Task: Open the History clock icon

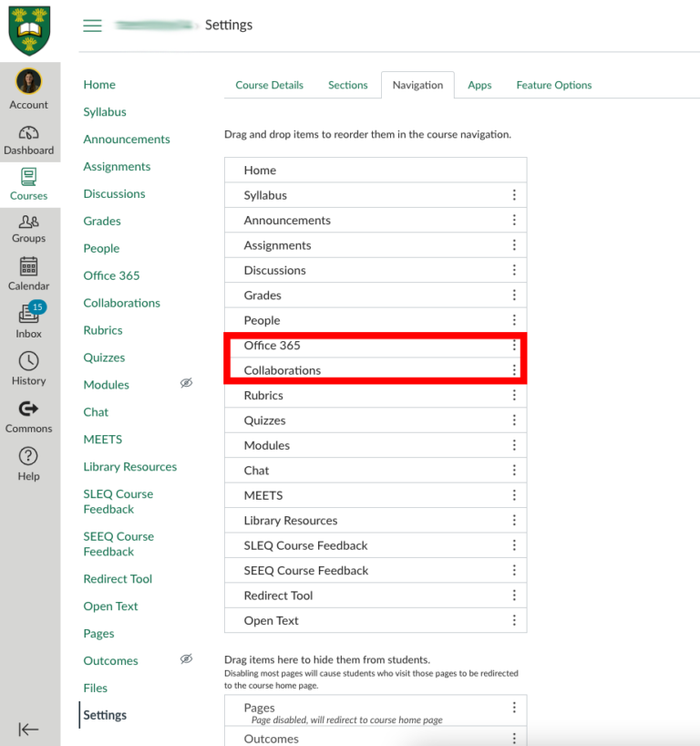Action: 29,362
